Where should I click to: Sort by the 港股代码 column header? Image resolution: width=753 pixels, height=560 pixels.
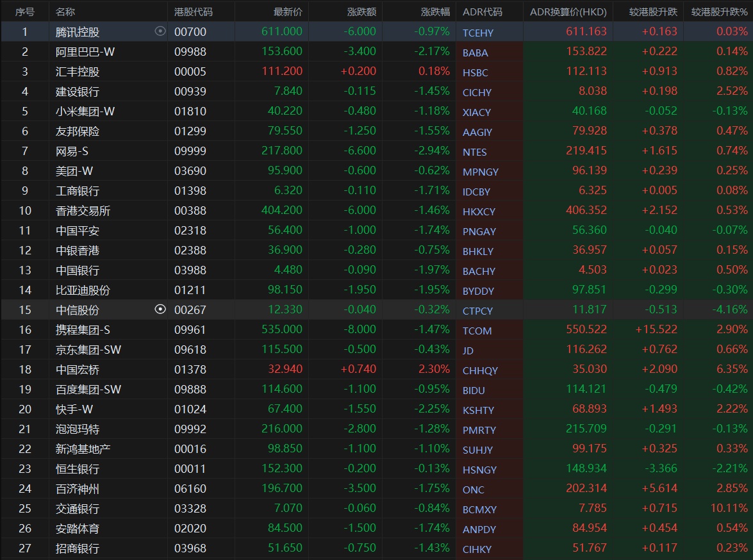(194, 12)
